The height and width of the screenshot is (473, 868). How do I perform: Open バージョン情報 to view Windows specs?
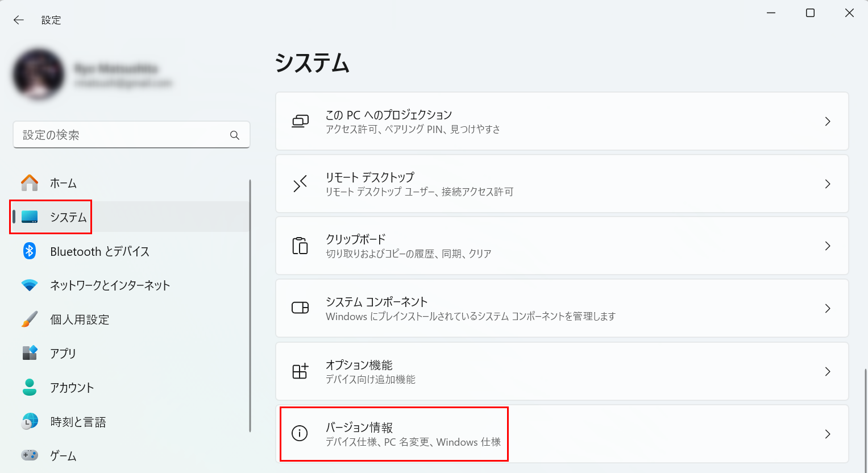click(394, 434)
